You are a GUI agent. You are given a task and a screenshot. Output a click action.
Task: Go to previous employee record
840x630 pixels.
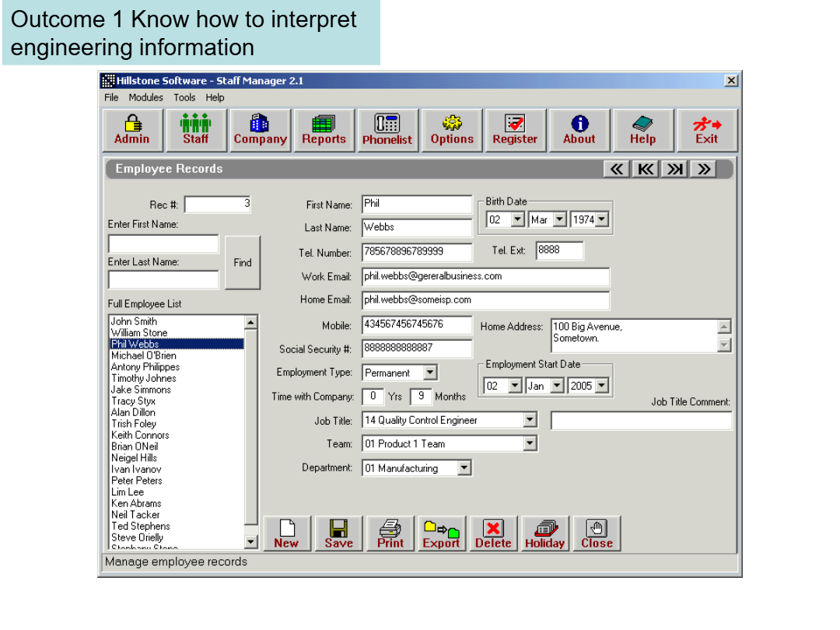click(x=617, y=170)
